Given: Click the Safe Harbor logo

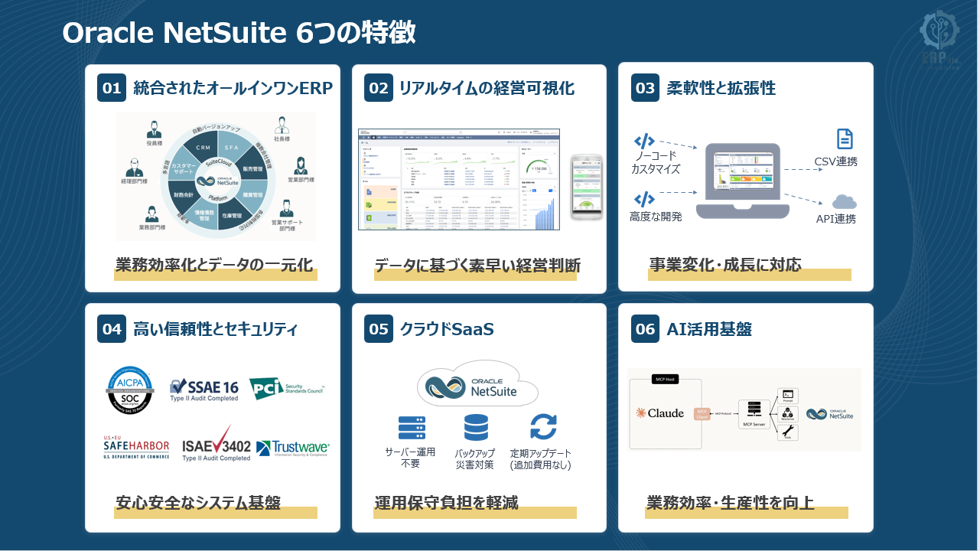Looking at the screenshot, I should coord(136,447).
